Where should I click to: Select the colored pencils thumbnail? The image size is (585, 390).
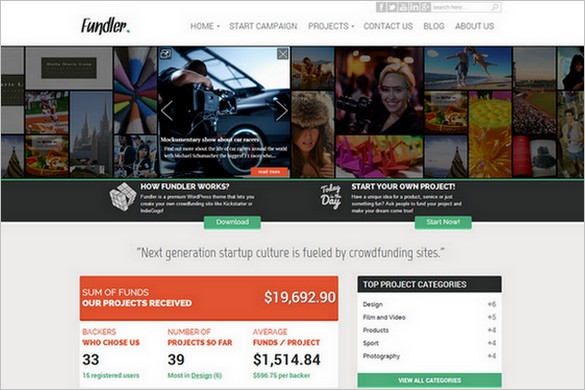135,91
